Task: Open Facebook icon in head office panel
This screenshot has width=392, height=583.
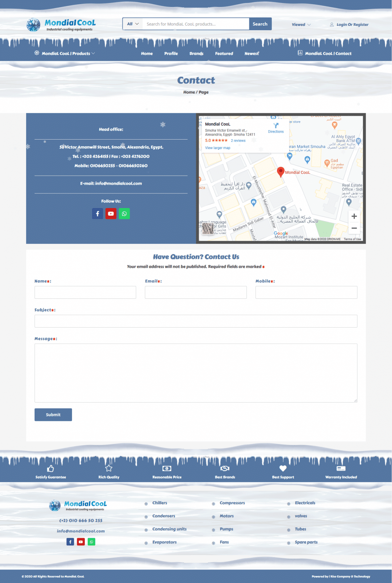Action: point(98,214)
